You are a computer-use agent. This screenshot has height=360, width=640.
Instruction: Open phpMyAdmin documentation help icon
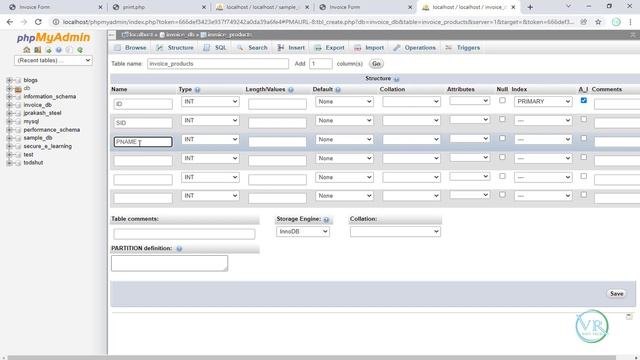point(59,50)
